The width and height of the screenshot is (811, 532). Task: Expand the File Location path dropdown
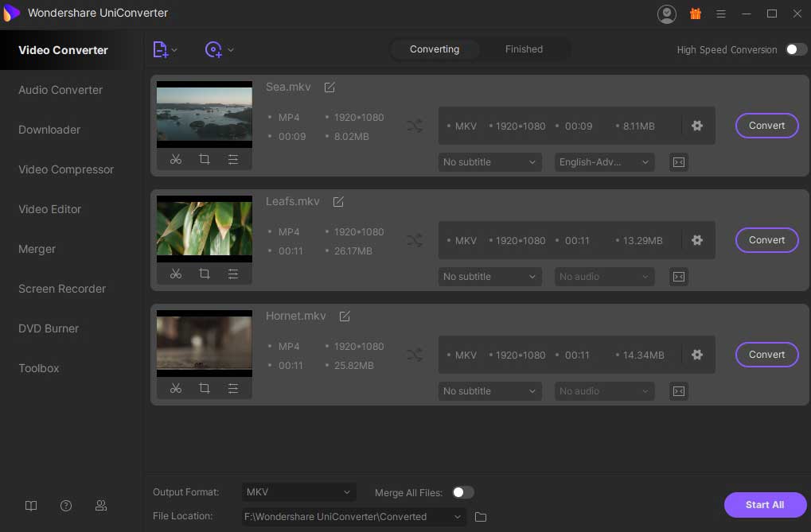coord(457,517)
